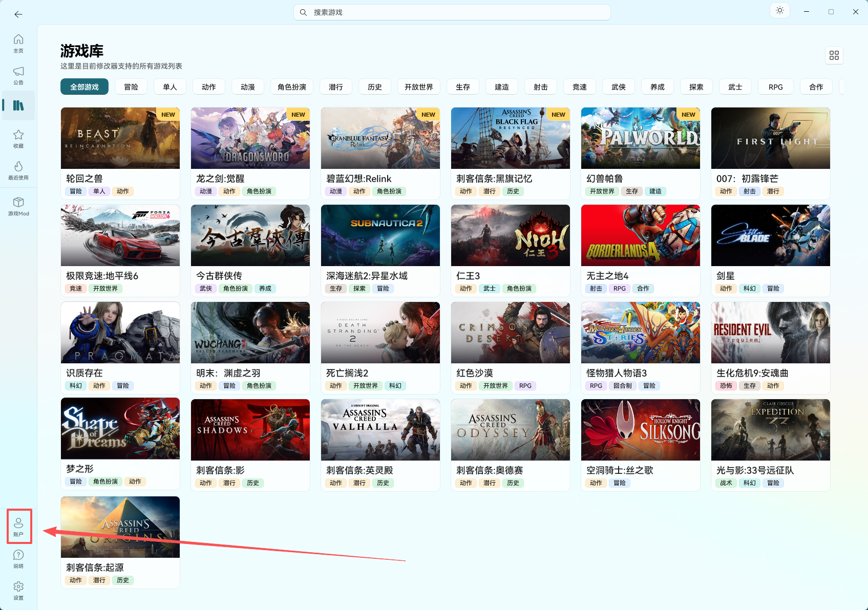
Task: Open the 剑星 Stellar Blade cover
Action: pos(771,235)
